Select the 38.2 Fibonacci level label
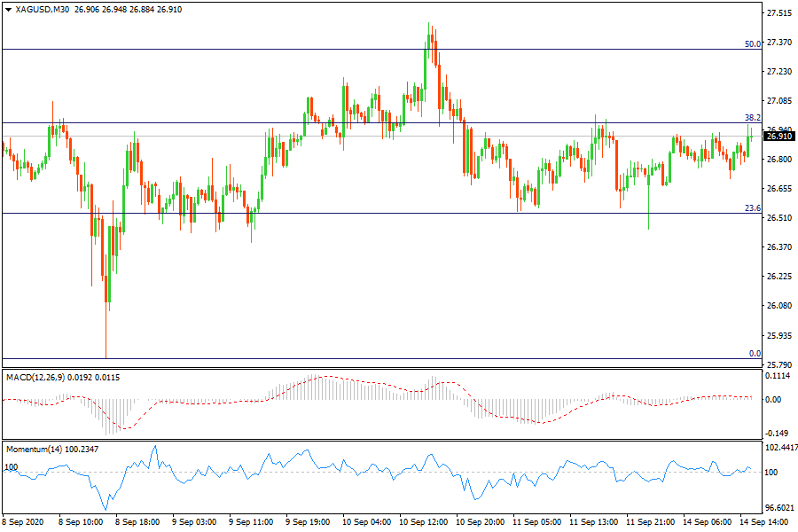The image size is (798, 532). [x=753, y=118]
